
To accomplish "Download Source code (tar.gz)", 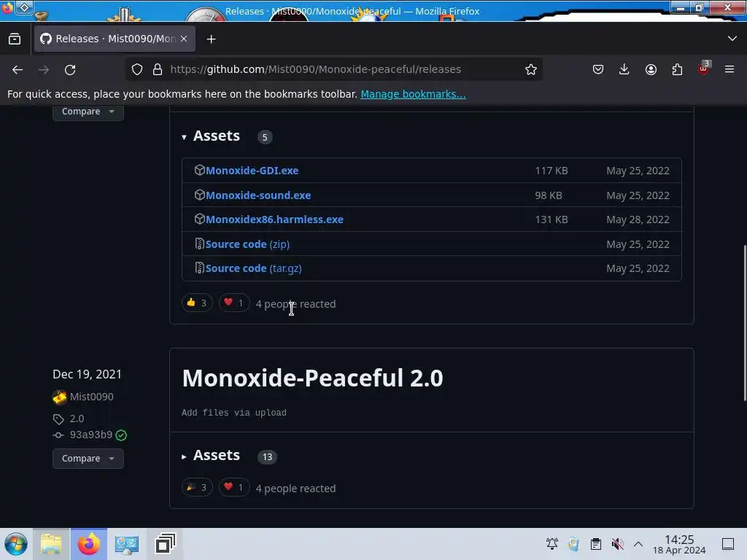I will pyautogui.click(x=253, y=268).
